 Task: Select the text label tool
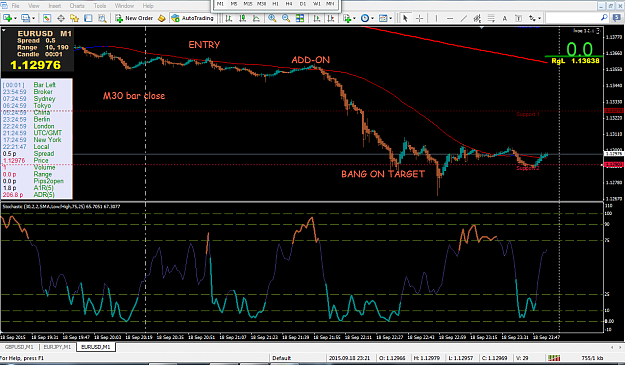(518, 18)
